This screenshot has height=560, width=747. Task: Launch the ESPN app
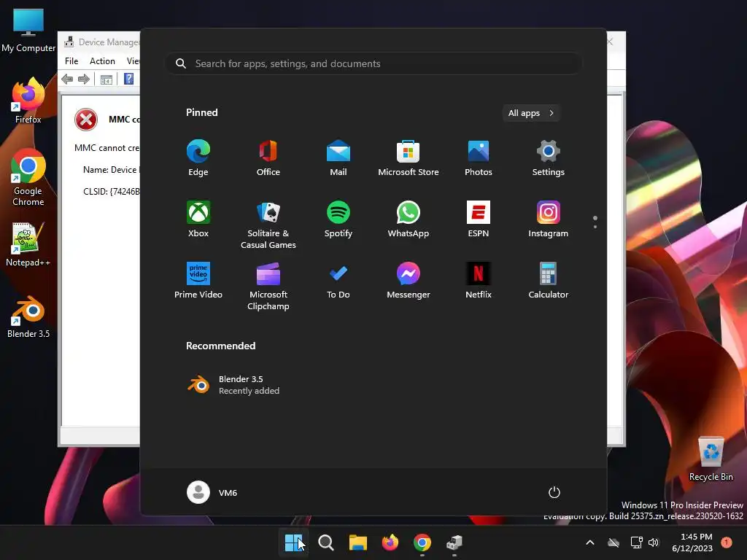[479, 219]
